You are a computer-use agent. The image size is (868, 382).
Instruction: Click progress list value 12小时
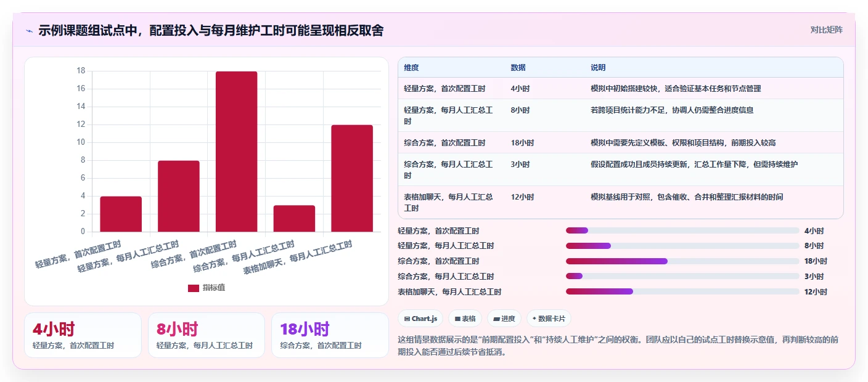pos(816,292)
